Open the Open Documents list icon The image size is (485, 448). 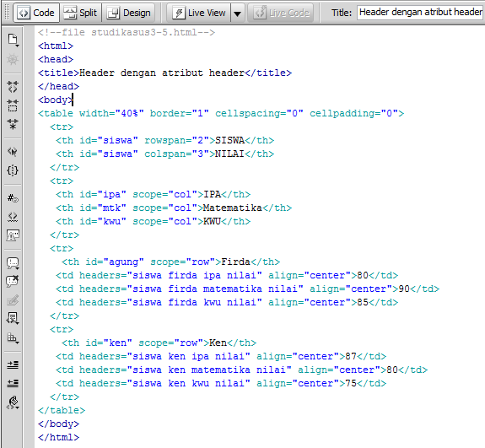(x=13, y=40)
